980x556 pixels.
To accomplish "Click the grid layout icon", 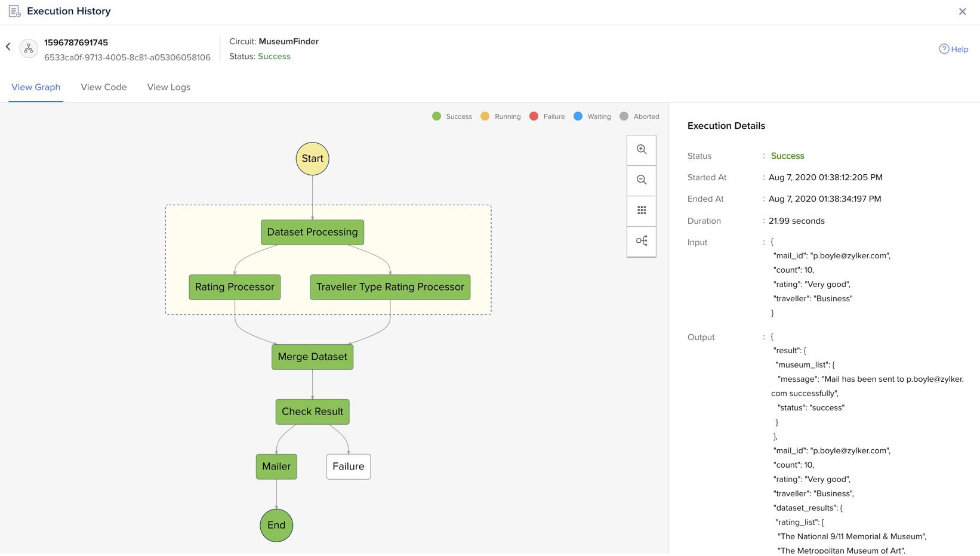I will click(642, 211).
